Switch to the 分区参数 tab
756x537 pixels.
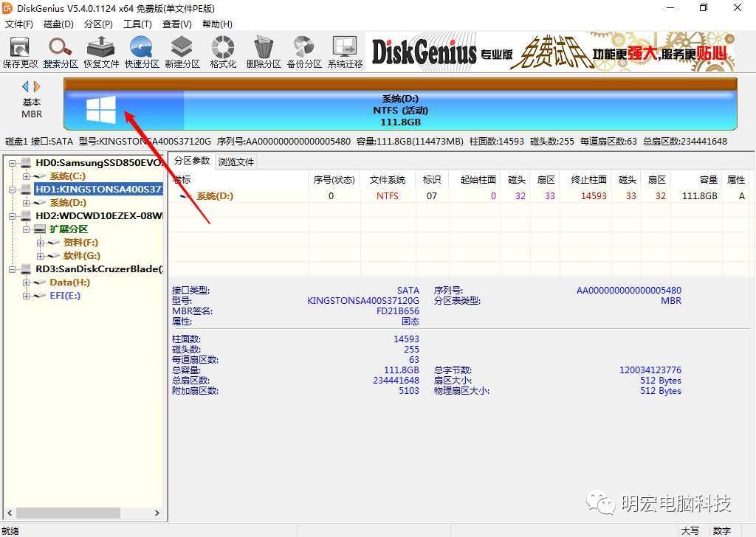click(x=191, y=161)
